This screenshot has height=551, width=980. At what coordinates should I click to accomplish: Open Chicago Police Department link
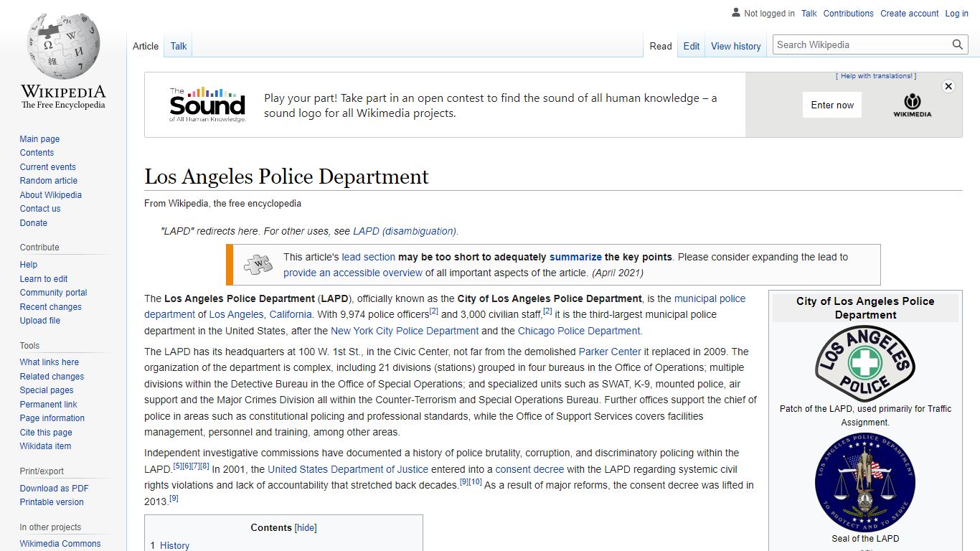coord(580,331)
